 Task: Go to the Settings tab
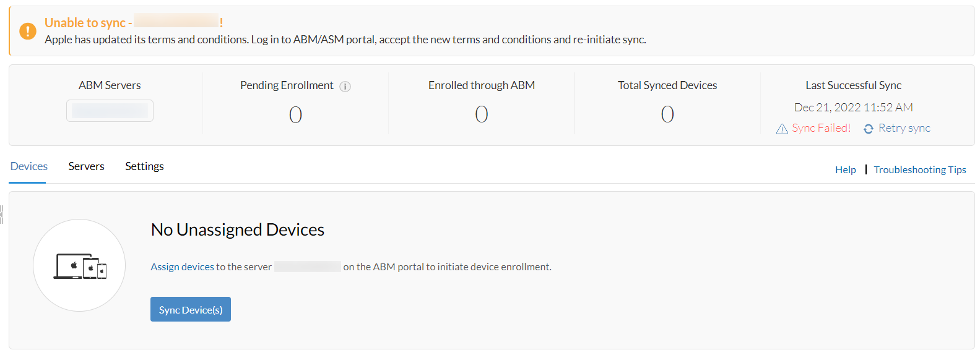144,166
